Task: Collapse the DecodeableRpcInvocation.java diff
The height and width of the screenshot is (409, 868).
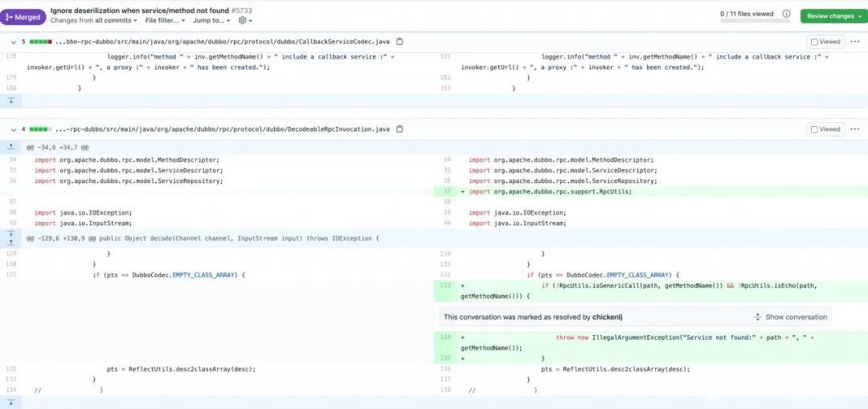Action: pos(11,129)
